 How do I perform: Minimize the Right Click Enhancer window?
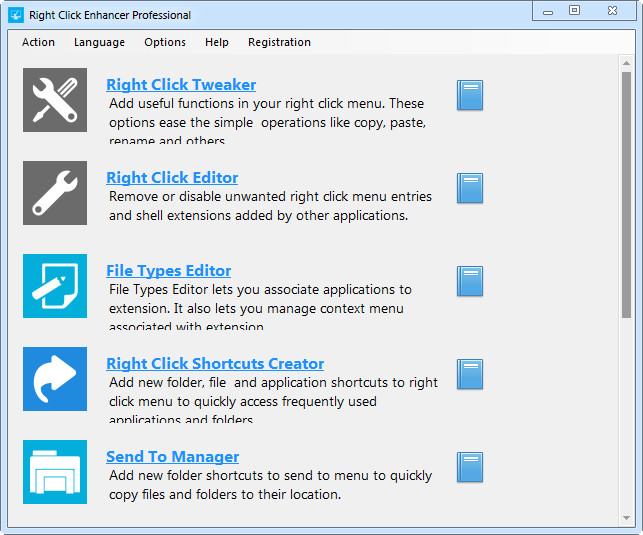point(548,11)
